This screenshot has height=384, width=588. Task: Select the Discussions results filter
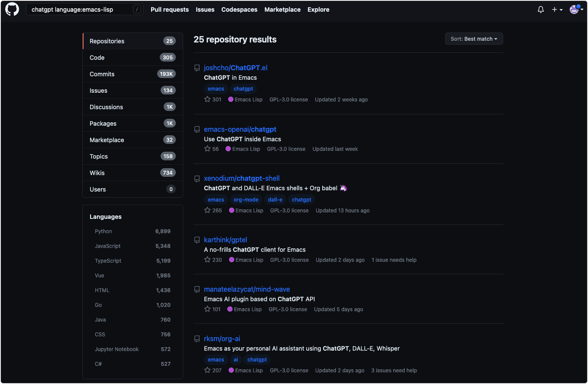click(x=133, y=107)
